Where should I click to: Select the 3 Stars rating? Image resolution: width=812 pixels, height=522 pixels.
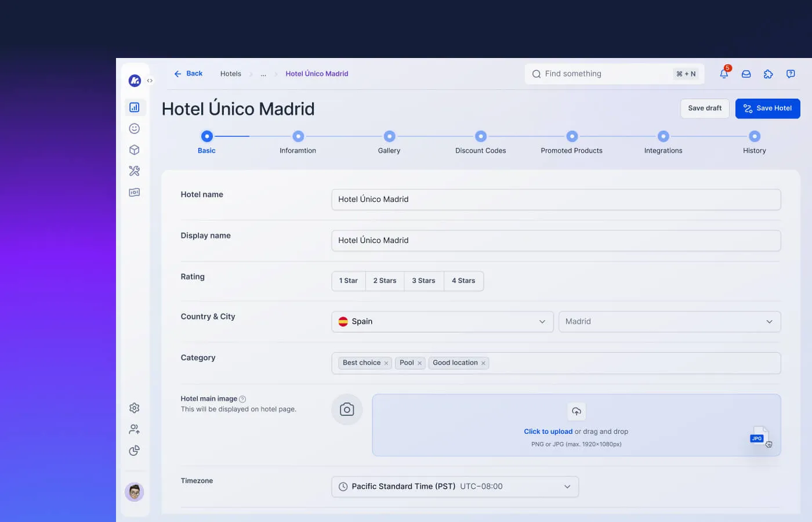424,281
